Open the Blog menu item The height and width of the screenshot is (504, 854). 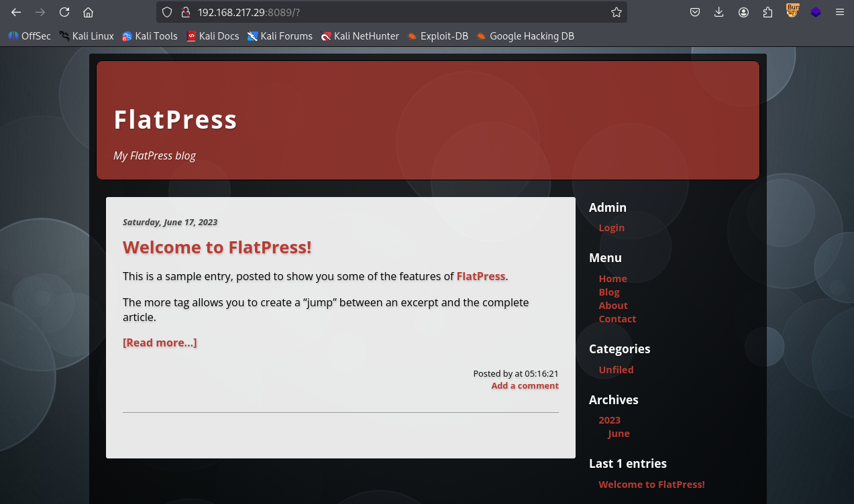[x=608, y=292]
